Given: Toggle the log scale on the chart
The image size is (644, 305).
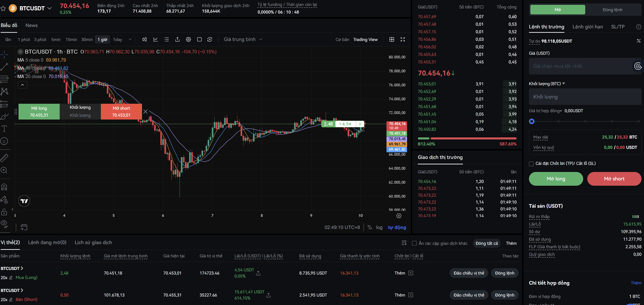Looking at the screenshot, I should pos(379,227).
